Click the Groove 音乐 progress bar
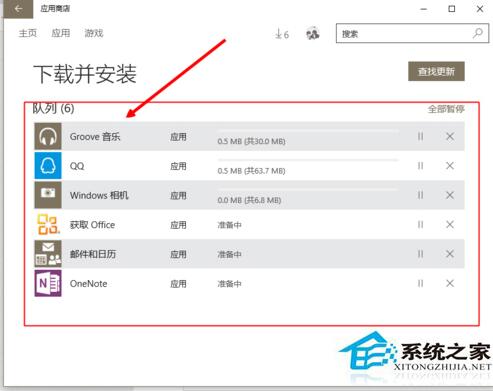Image resolution: width=493 pixels, height=391 pixels. point(308,131)
